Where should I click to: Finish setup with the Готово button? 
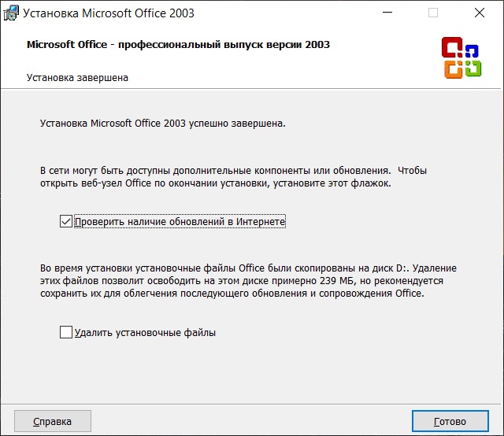[x=450, y=421]
